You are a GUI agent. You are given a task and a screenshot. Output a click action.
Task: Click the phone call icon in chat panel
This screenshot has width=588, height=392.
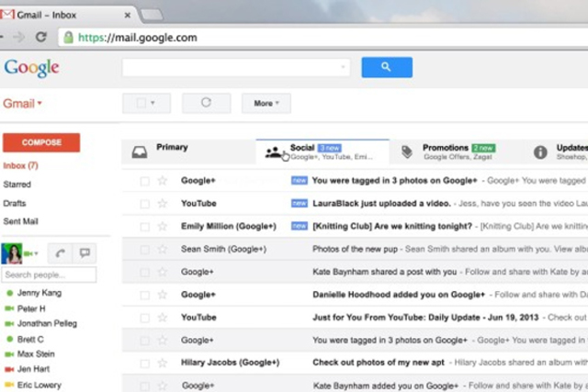(60, 253)
